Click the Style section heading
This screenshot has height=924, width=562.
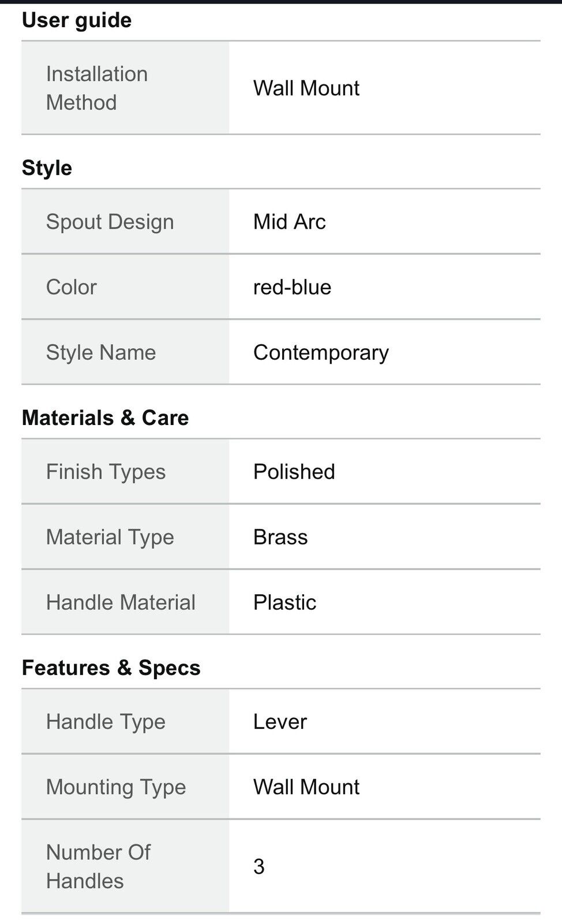pyautogui.click(x=47, y=168)
